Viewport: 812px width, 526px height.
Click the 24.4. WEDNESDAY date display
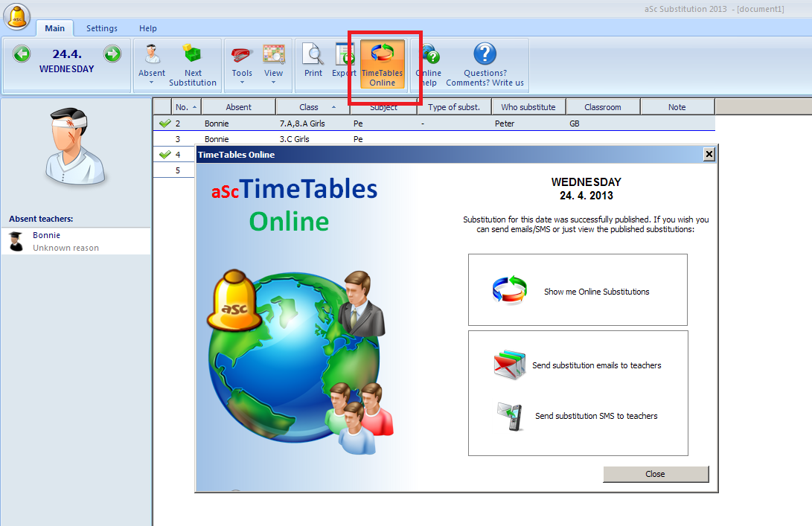pos(67,60)
